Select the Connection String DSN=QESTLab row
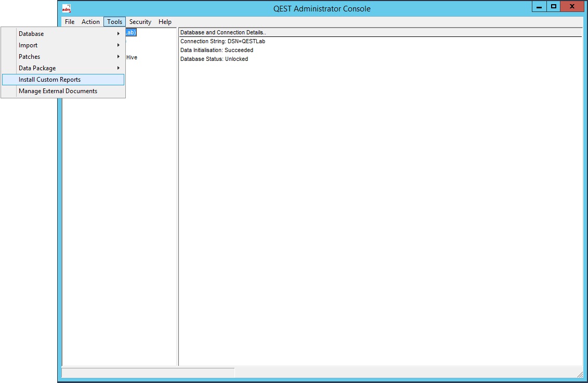Image resolution: width=588 pixels, height=383 pixels. [x=223, y=41]
